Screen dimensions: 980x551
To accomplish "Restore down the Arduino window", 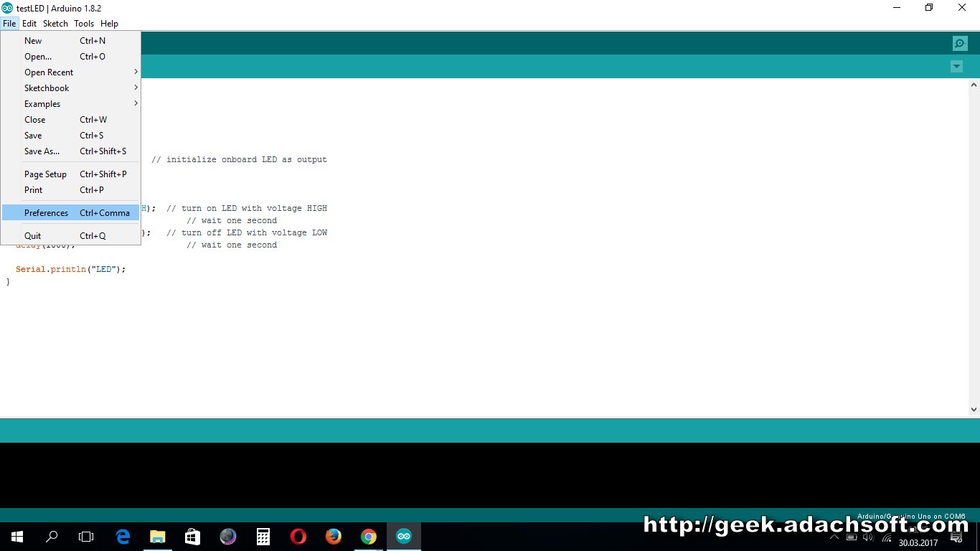I will (x=929, y=8).
